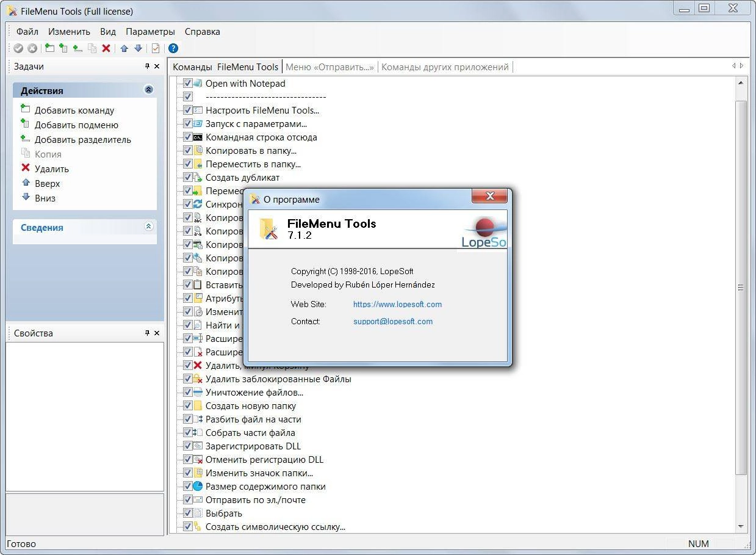
Task: Close the 'Задачи' panel with its X
Action: pyautogui.click(x=157, y=67)
